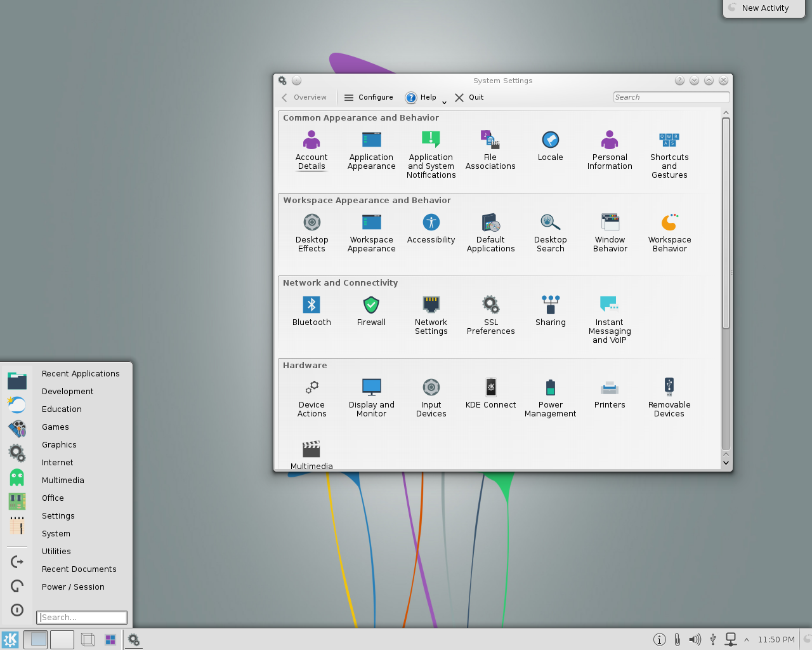Screen dimensions: 812x650
Task: Click the network icon in system tray
Action: pos(731,639)
